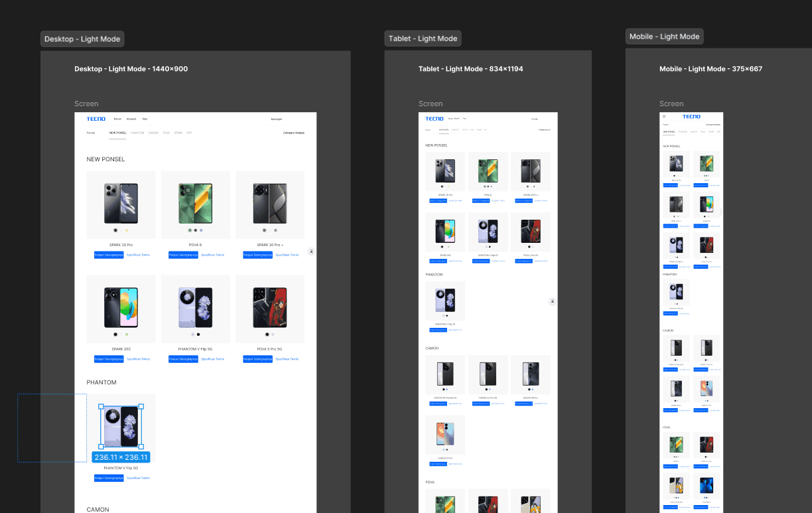The width and height of the screenshot is (812, 513).
Task: Select the NEW PONSEL tab in the Desktop frame
Action: pos(118,133)
